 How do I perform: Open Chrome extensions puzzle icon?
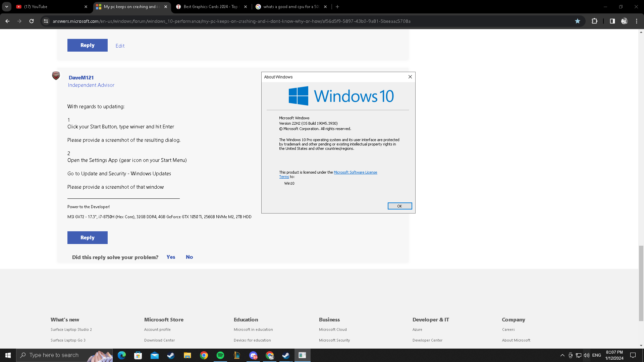(x=594, y=21)
